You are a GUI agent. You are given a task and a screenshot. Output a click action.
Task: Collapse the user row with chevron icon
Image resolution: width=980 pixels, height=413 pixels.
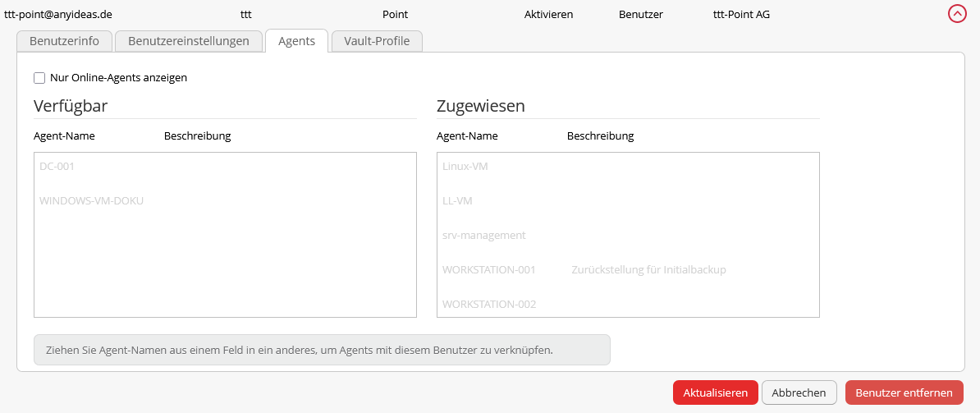(x=957, y=14)
